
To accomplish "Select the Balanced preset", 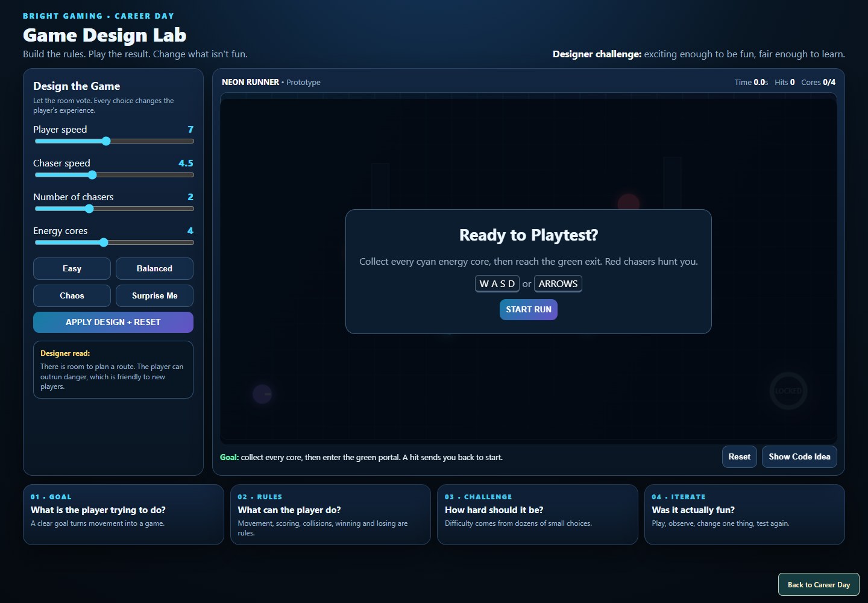I will 154,268.
